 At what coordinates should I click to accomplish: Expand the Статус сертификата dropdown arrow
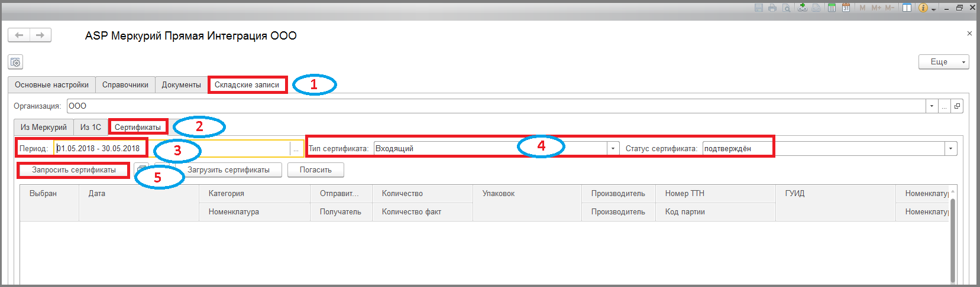tap(950, 149)
